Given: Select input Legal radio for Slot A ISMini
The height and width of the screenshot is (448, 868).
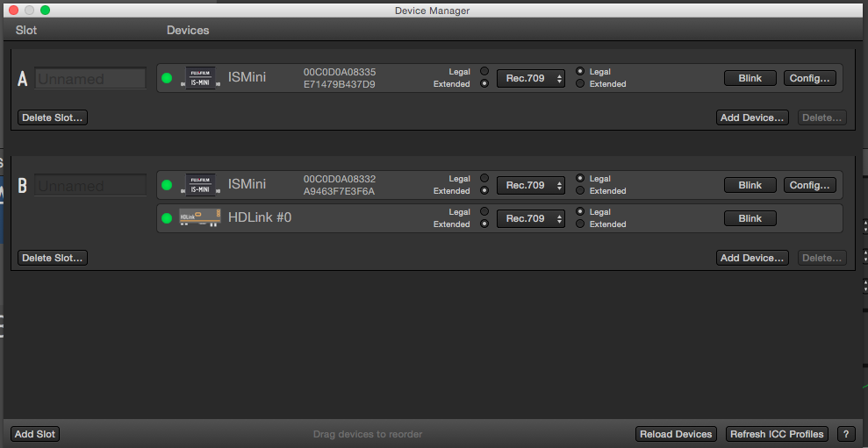Looking at the screenshot, I should (x=484, y=72).
